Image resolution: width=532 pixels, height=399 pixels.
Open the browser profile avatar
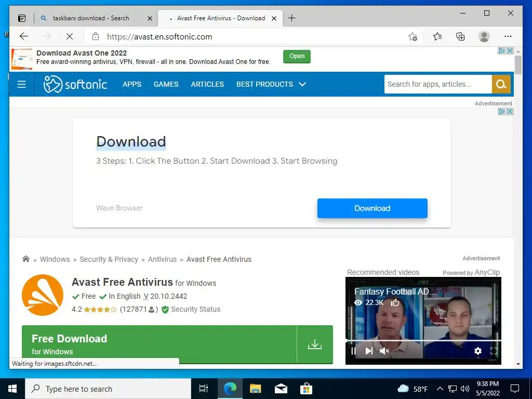click(484, 36)
